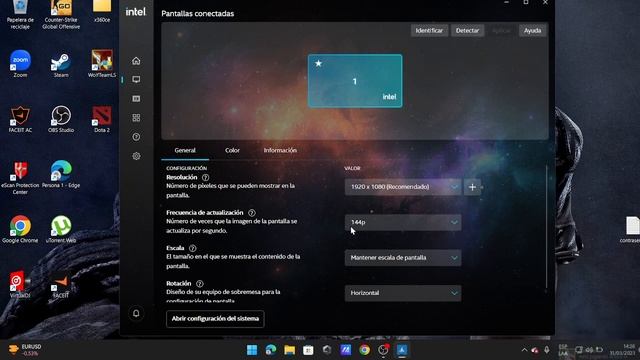Viewport: 640px width, 360px height.
Task: Switch to the Información tab
Action: pos(280,151)
